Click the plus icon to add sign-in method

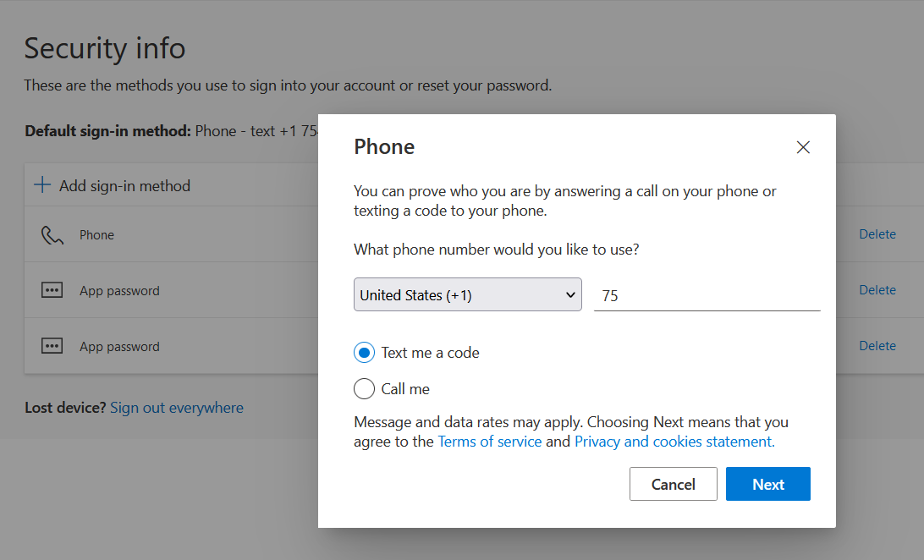(41, 184)
